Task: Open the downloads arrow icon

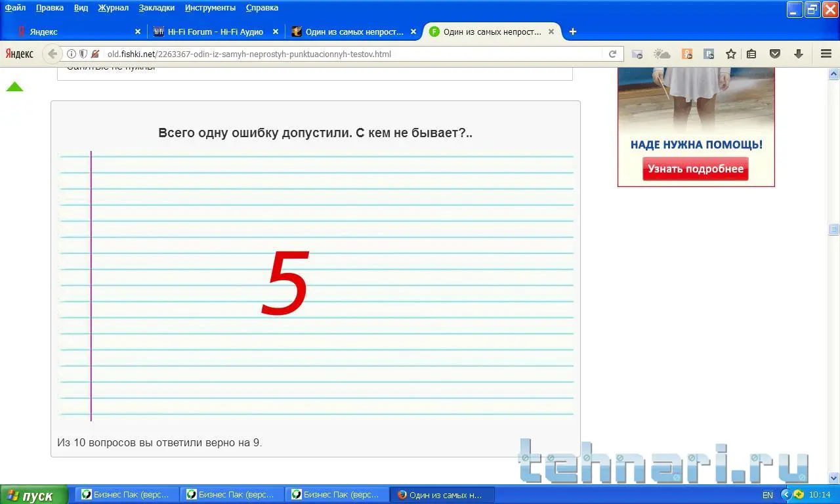Action: (x=799, y=54)
